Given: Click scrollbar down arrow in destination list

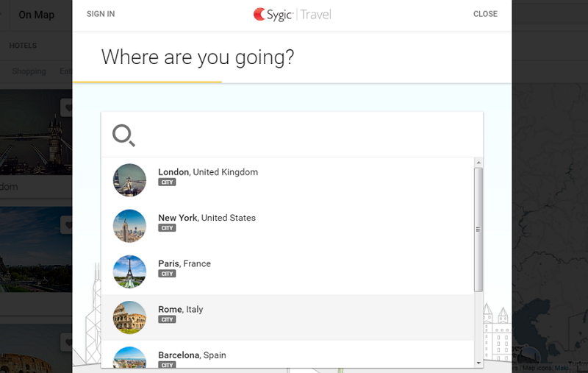Looking at the screenshot, I should (x=478, y=363).
